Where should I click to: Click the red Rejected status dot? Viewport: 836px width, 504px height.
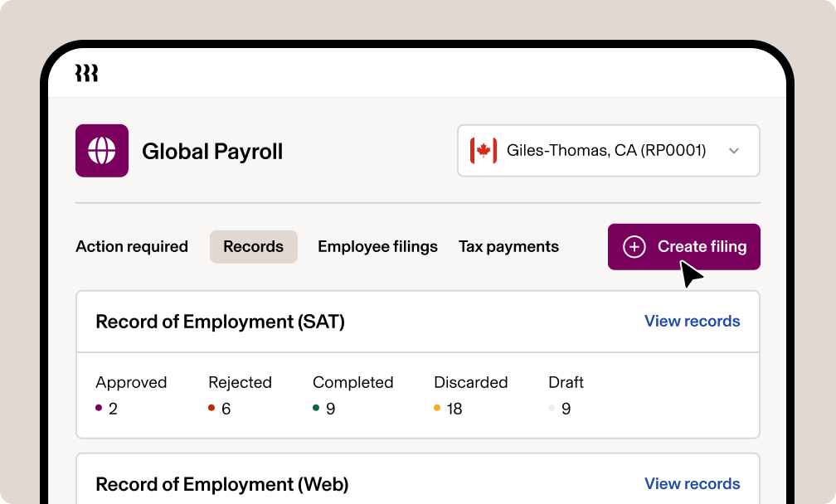tap(210, 409)
